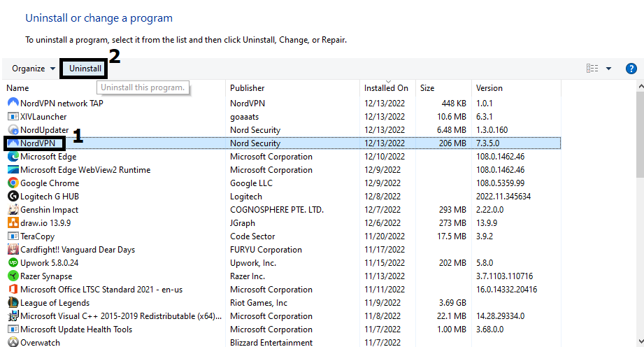Image resolution: width=644 pixels, height=347 pixels.
Task: Click the Cardfight!! Vanguard Dear Days icon
Action: [x=13, y=249]
